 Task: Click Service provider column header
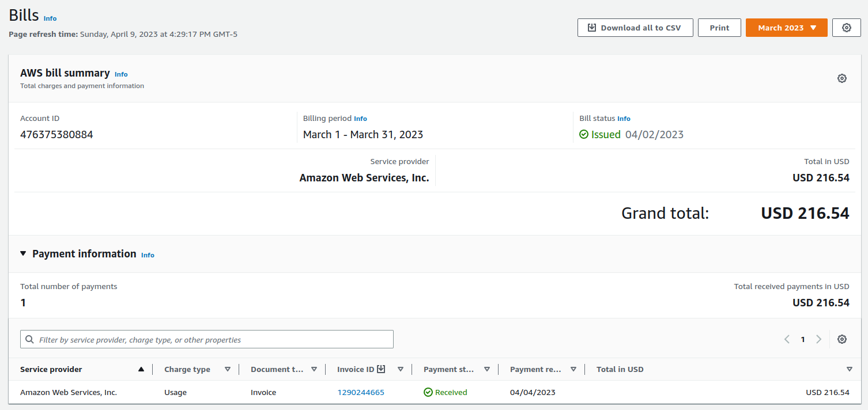51,370
